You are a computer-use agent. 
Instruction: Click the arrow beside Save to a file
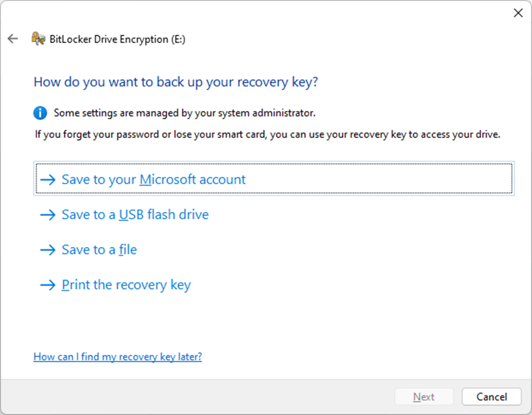coord(48,250)
